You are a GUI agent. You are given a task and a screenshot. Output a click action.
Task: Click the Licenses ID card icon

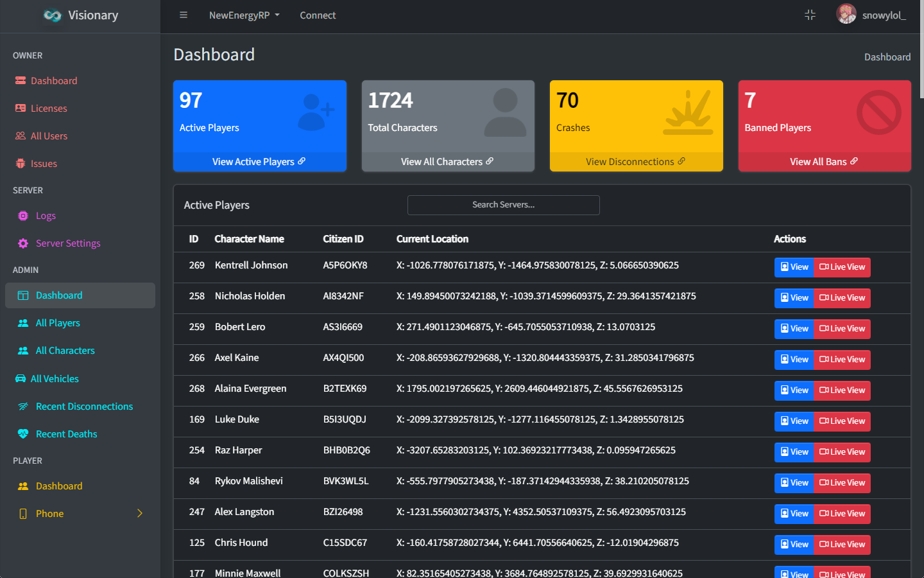(21, 109)
